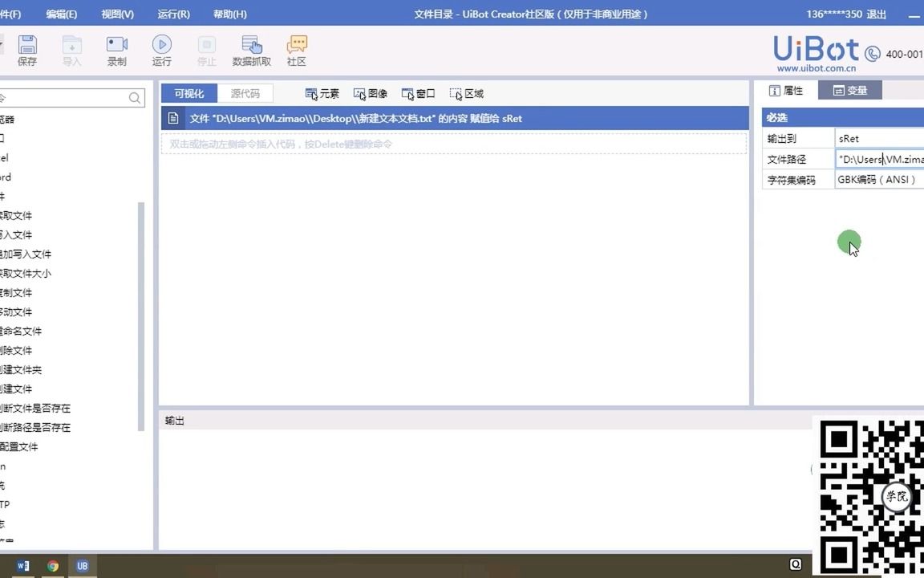Open the 数据抓取 data scraping tool
The height and width of the screenshot is (578, 924).
point(251,50)
